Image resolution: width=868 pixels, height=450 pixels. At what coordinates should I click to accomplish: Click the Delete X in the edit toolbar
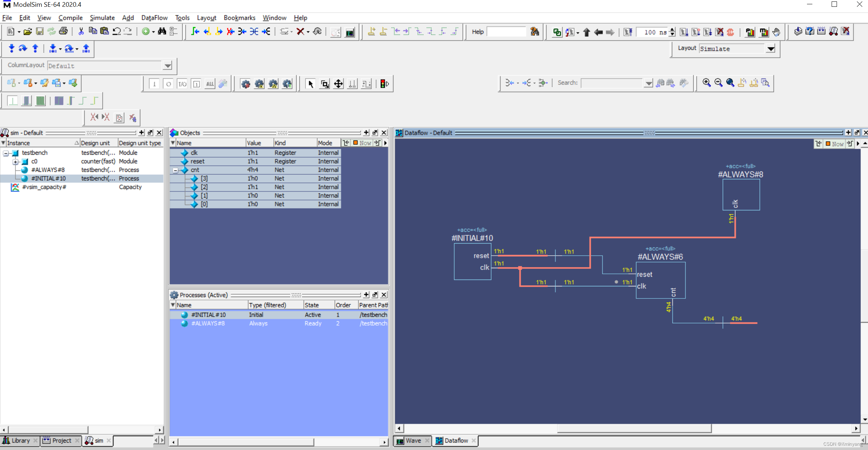[x=300, y=31]
